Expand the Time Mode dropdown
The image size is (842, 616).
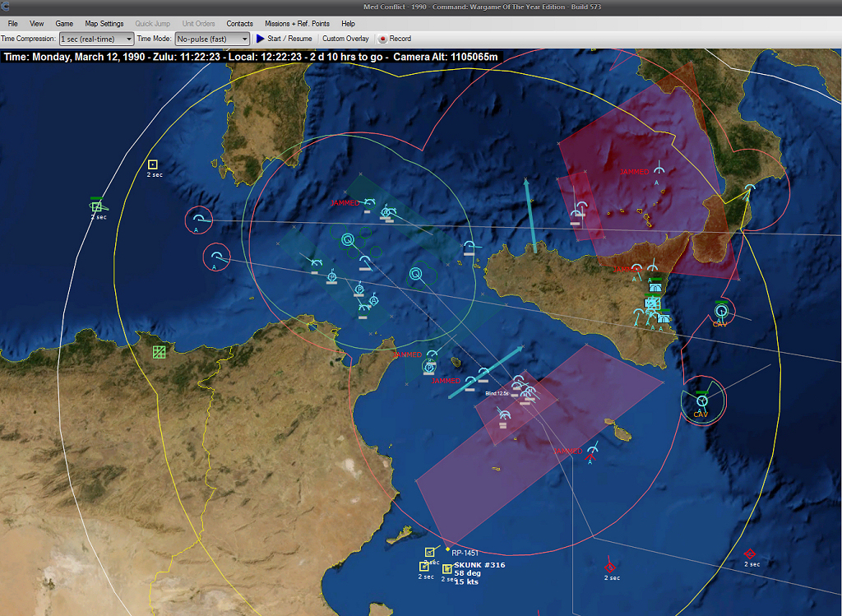pyautogui.click(x=213, y=39)
